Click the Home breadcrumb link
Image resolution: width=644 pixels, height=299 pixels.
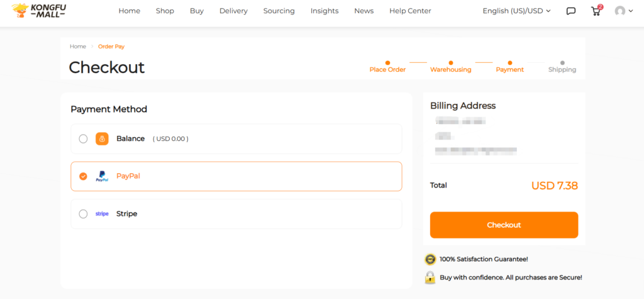(78, 47)
